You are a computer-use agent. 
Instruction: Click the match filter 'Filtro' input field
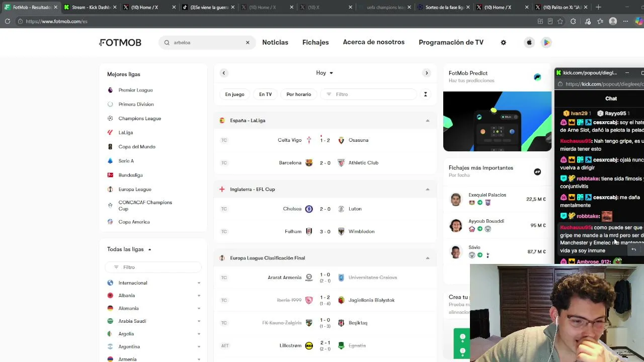(x=369, y=95)
